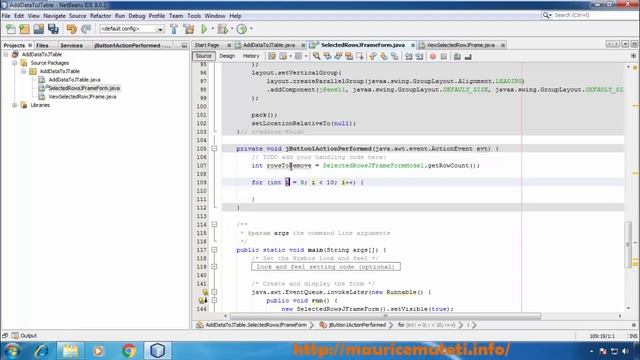Click the Debug Project toolbar icon
Image resolution: width=640 pixels, height=360 pixels.
223,29
